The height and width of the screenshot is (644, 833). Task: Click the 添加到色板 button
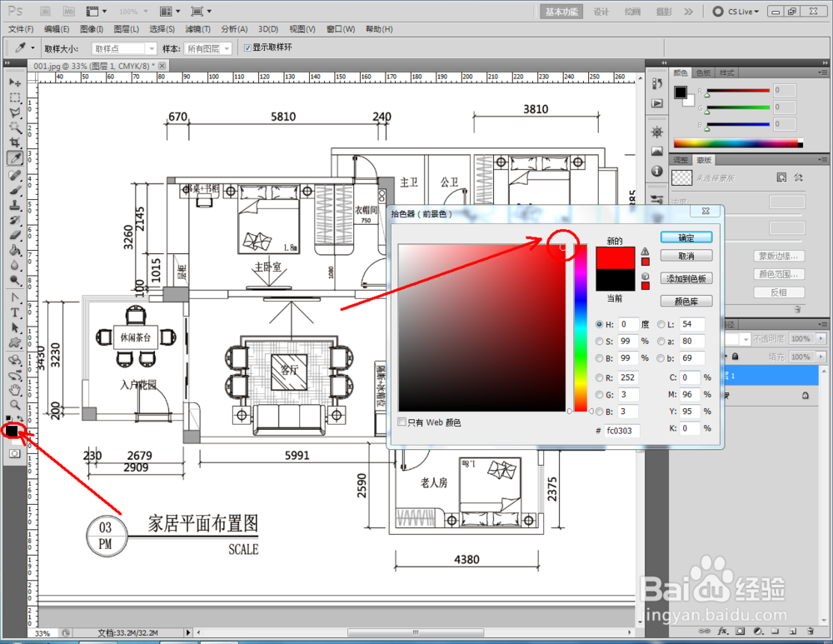point(686,278)
